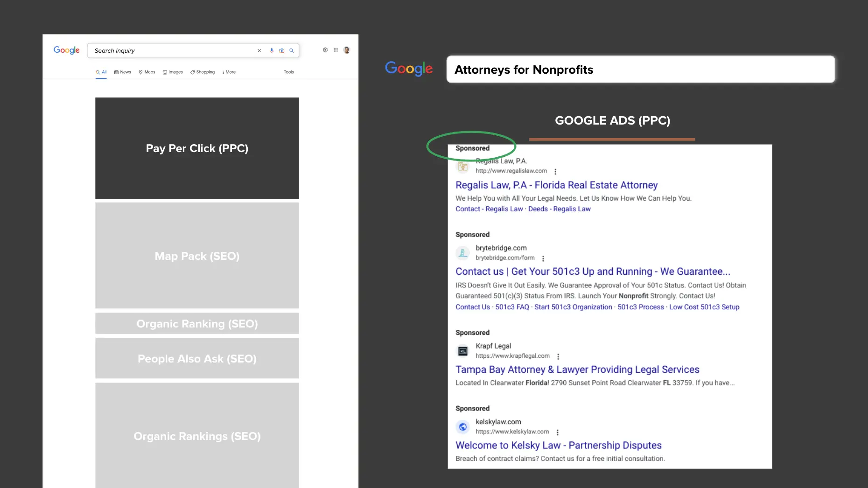Click the Krapf Legal site name
The height and width of the screenshot is (488, 868).
[x=493, y=346]
